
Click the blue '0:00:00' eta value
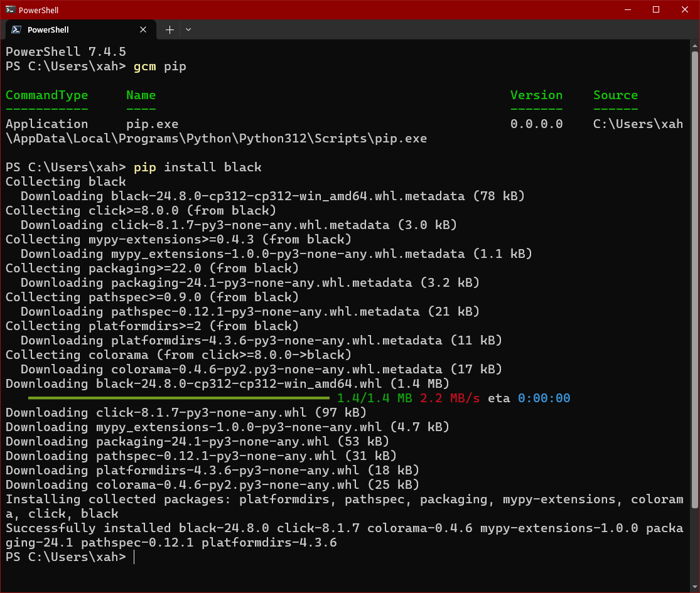tap(544, 398)
